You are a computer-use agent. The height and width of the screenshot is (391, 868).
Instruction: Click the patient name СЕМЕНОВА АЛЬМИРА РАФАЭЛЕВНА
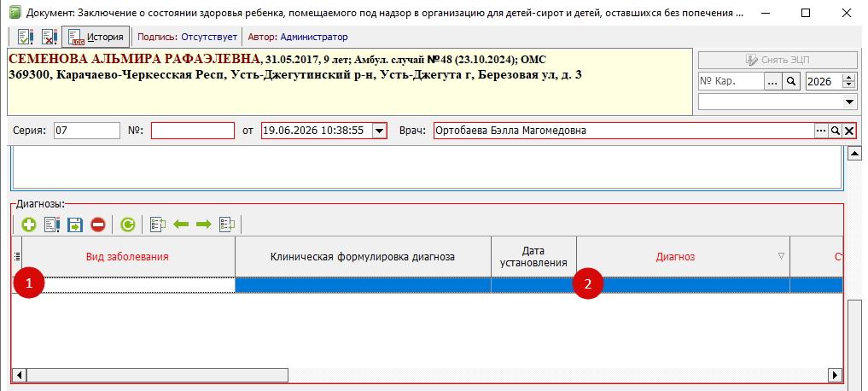135,59
